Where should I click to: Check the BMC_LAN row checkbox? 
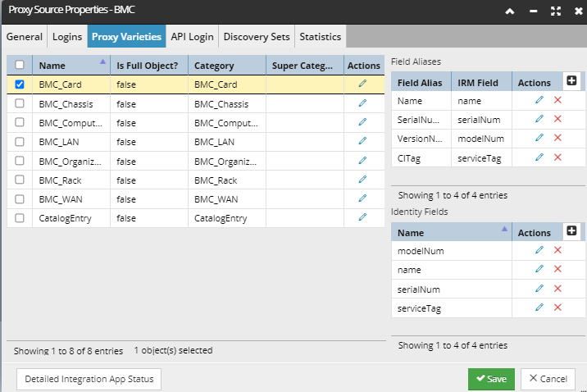[20, 142]
